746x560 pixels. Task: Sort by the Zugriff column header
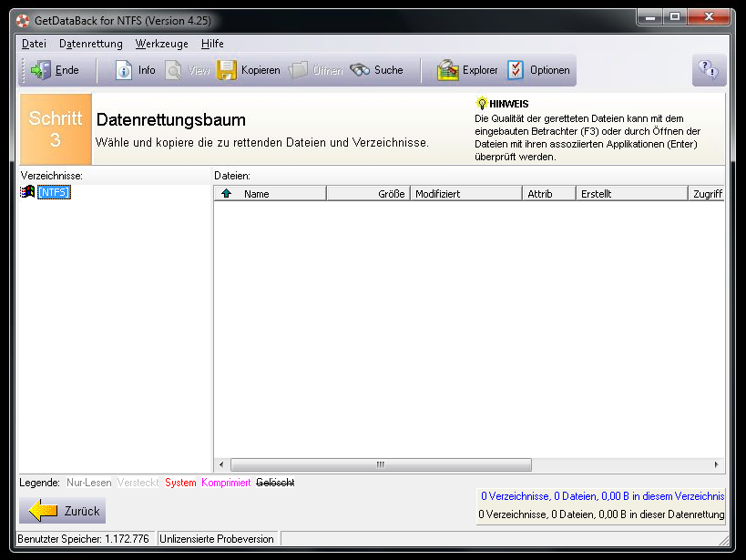(707, 194)
